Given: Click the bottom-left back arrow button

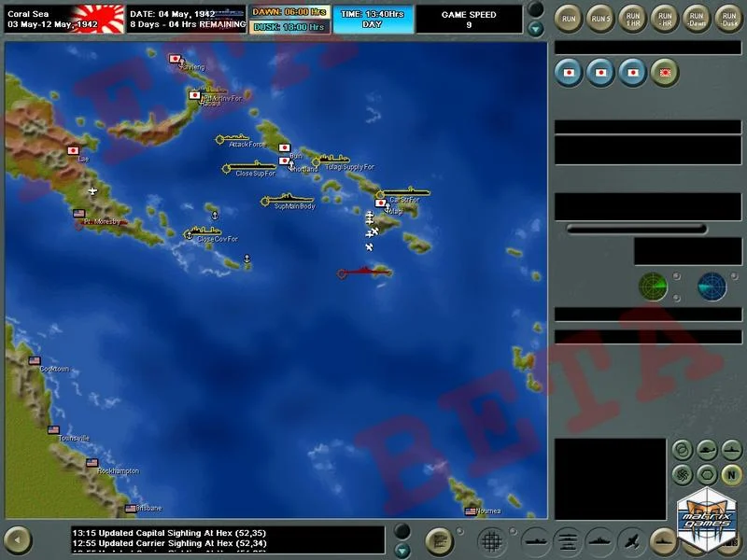Looking at the screenshot, I should (x=17, y=539).
